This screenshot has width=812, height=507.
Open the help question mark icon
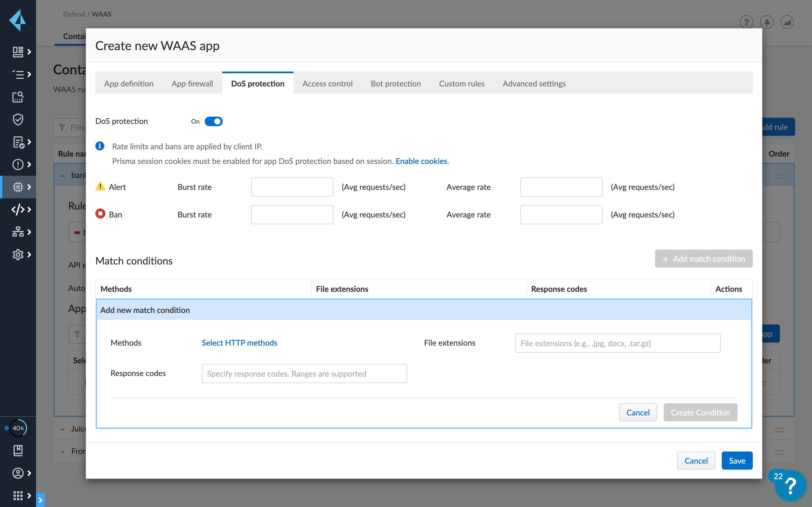coord(746,22)
